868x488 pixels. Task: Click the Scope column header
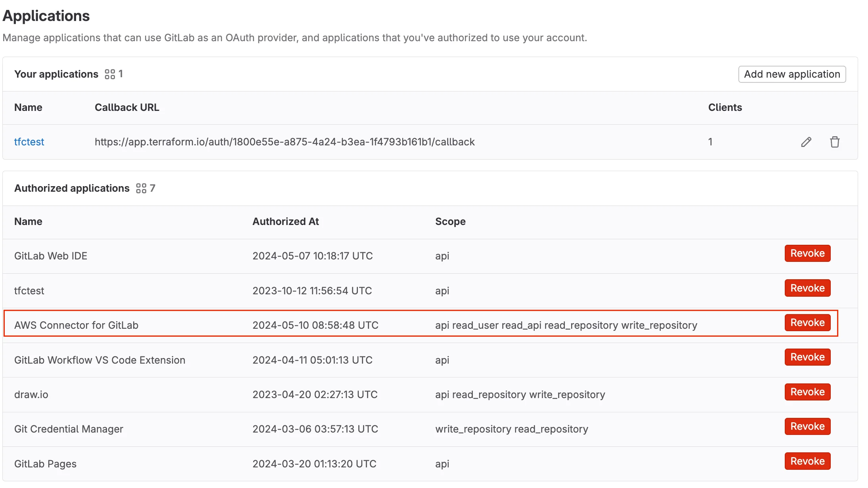(x=450, y=221)
